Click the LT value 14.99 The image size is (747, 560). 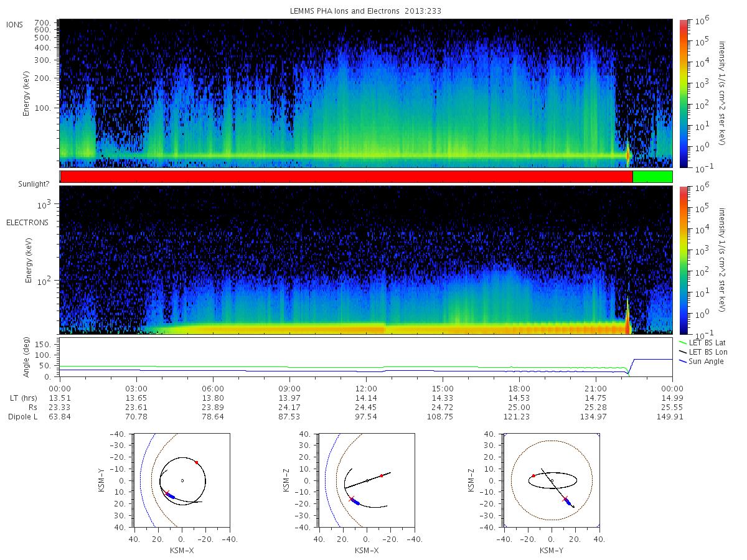[x=672, y=398]
